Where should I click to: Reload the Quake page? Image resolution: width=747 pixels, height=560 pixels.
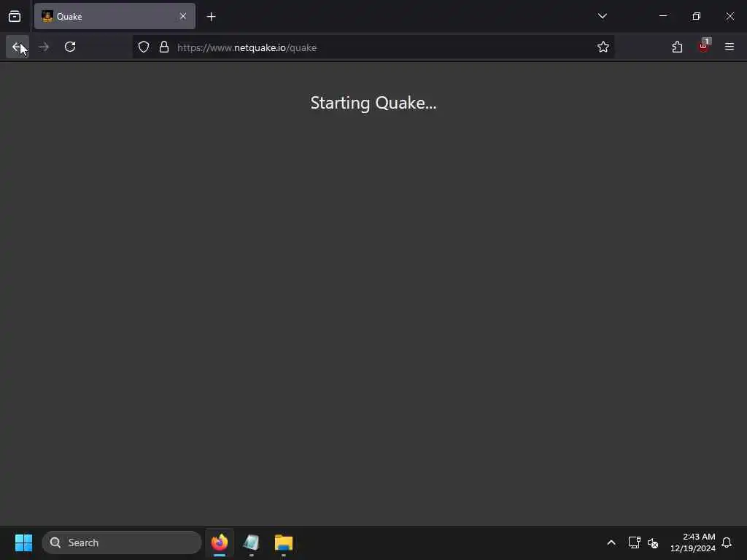click(x=70, y=47)
